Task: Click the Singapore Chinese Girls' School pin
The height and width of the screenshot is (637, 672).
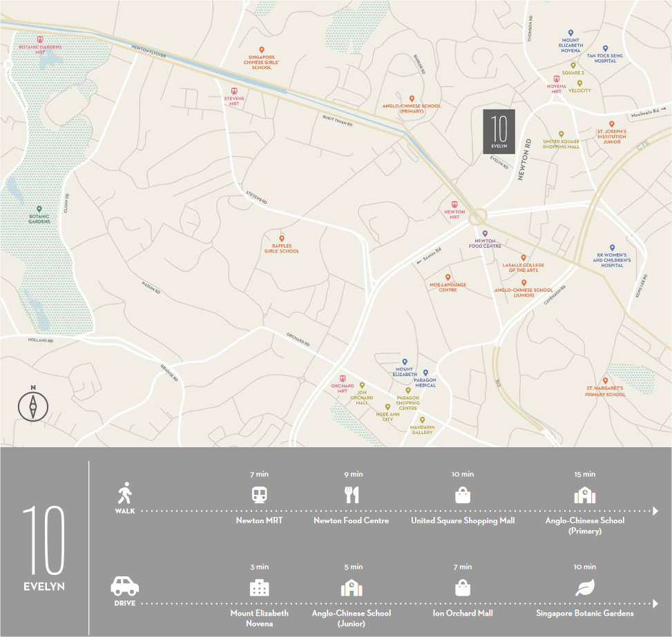Action: (x=262, y=50)
